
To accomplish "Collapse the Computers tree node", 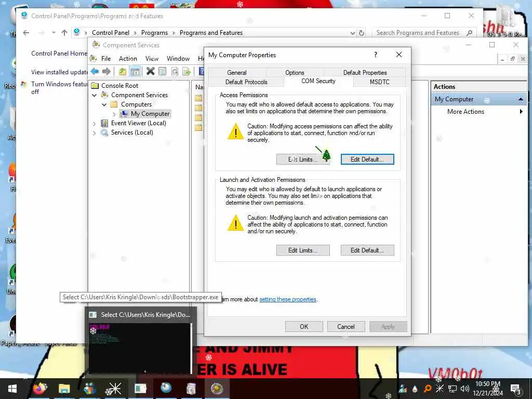I will click(104, 104).
